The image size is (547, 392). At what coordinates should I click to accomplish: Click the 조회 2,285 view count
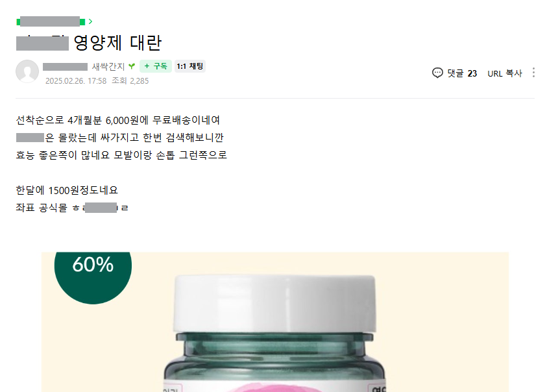click(x=130, y=81)
